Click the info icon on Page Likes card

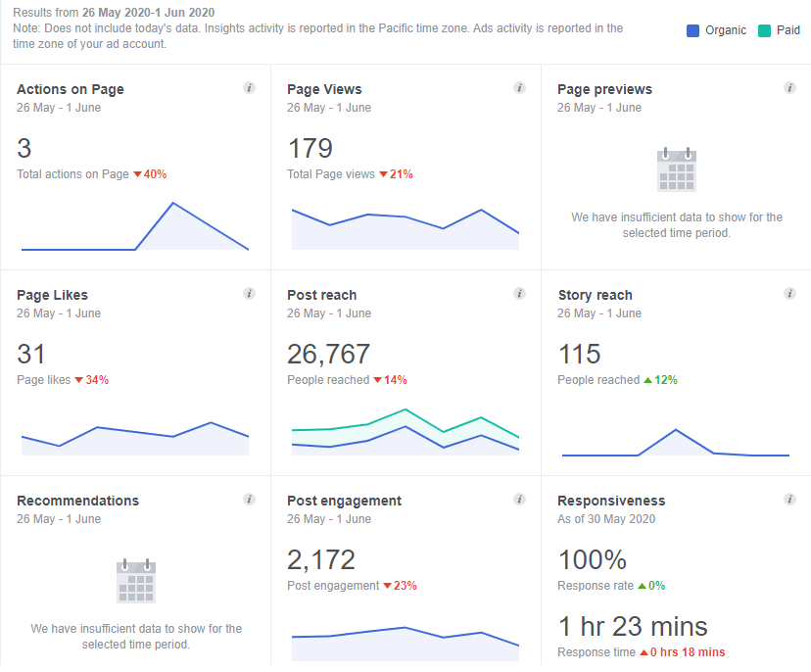249,293
